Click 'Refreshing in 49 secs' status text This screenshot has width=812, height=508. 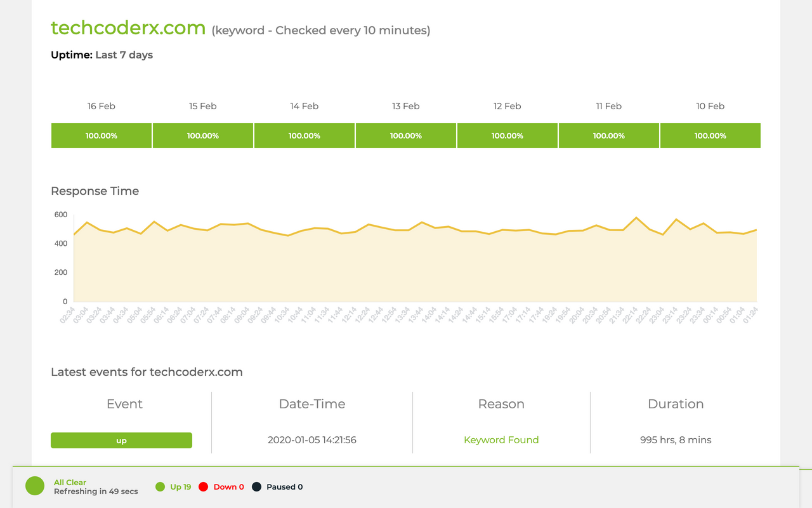[96, 491]
